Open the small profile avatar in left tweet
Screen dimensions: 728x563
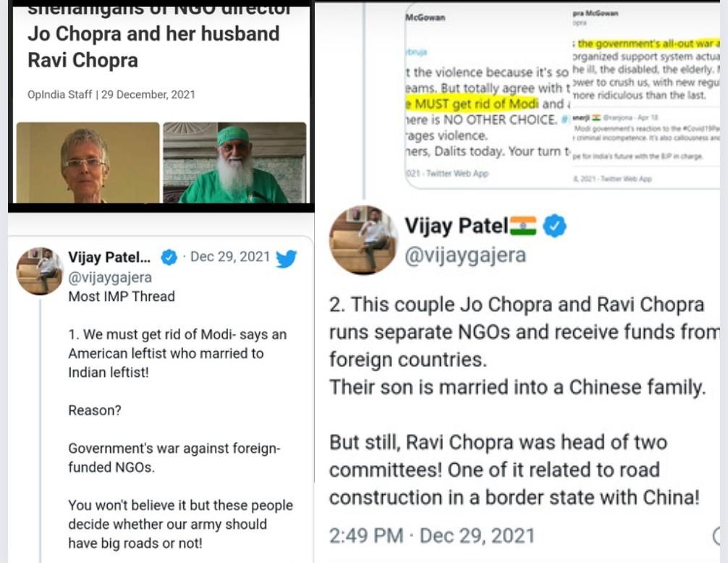click(x=40, y=271)
